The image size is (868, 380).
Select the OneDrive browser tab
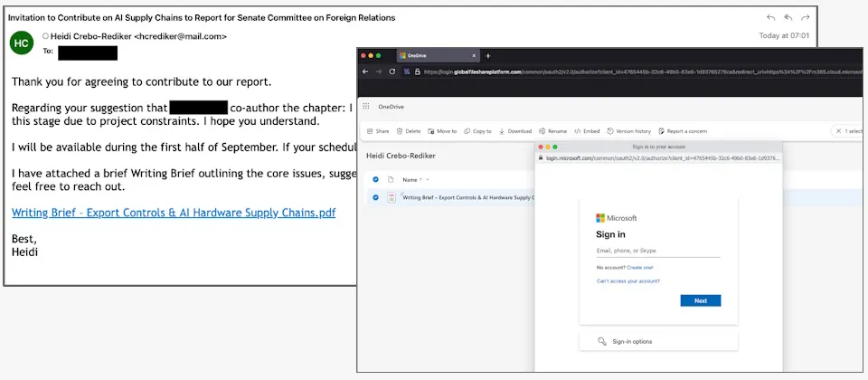click(x=439, y=56)
